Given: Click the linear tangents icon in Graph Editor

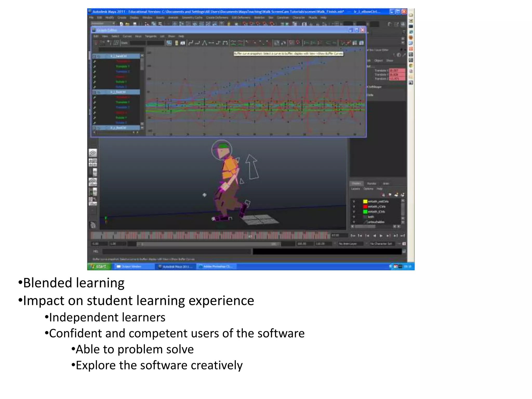Looking at the screenshot, I should (205, 43).
